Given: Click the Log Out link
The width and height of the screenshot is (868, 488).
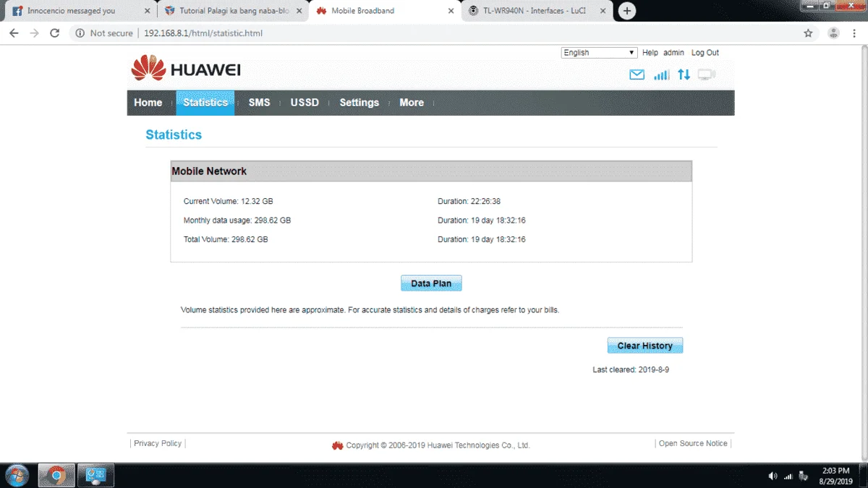Looking at the screenshot, I should pos(705,53).
